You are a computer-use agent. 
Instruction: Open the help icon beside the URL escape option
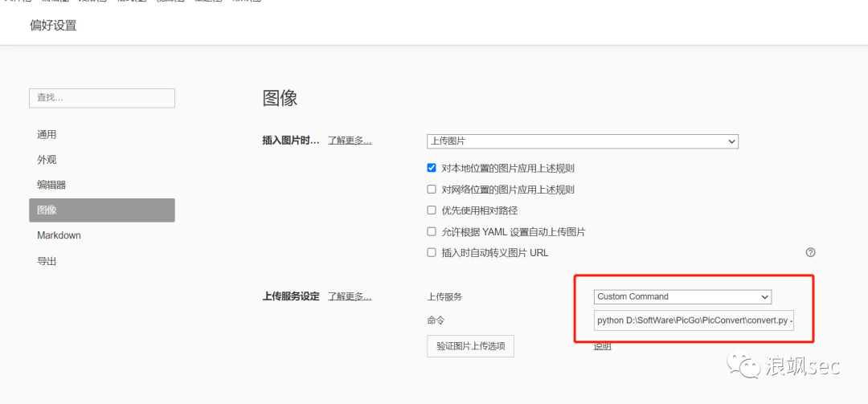[x=810, y=252]
